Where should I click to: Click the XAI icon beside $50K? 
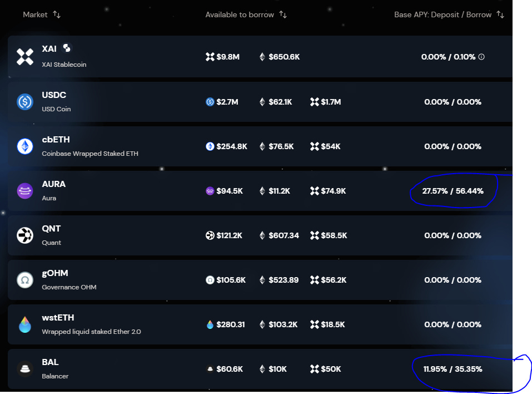[x=315, y=369]
